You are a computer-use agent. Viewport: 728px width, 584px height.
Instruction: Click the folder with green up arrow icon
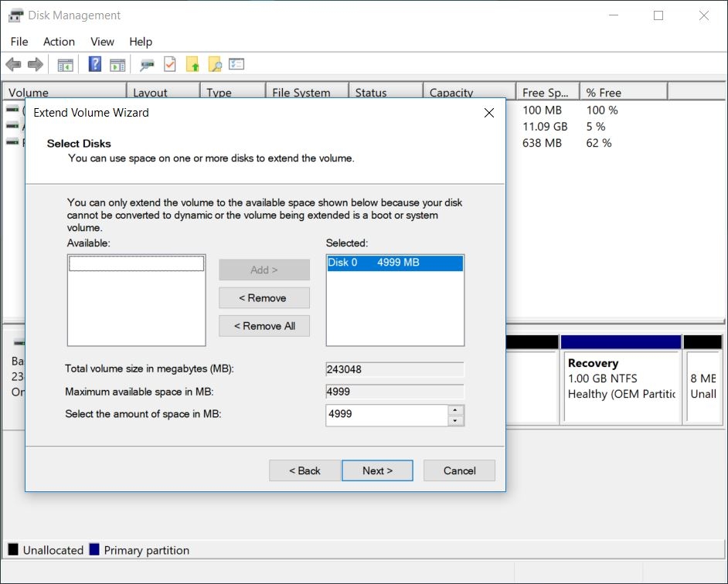tap(193, 63)
